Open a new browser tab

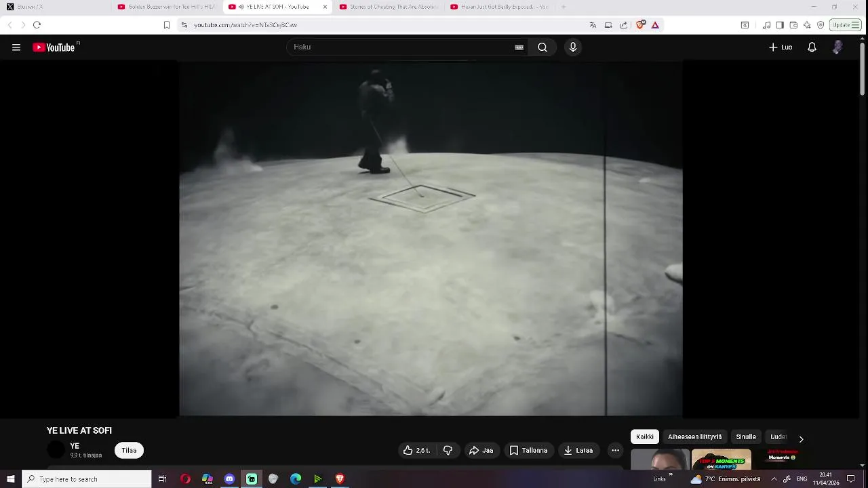point(564,7)
